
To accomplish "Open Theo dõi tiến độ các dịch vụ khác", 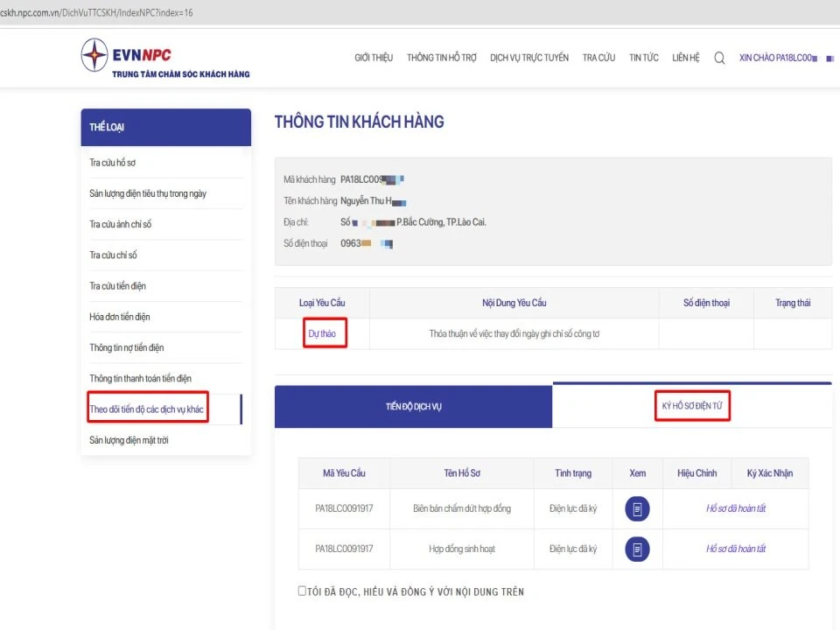I will [x=147, y=409].
